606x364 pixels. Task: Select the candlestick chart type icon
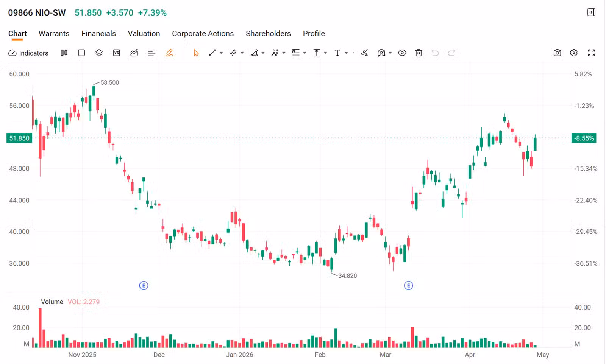tap(64, 53)
